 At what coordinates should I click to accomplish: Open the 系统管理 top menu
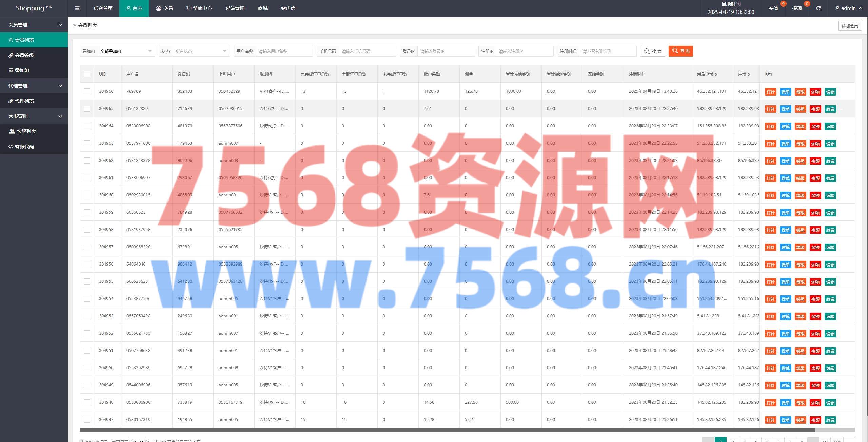[x=235, y=8]
